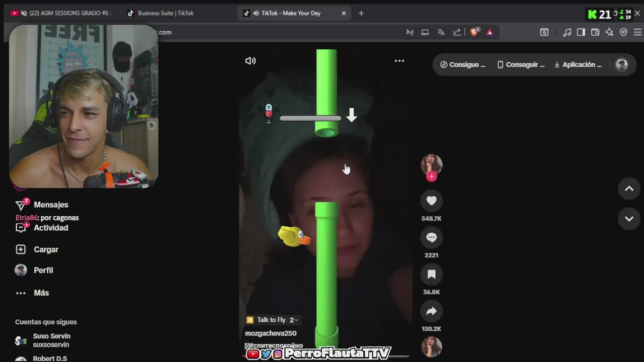Click the translate page icon
This screenshot has height=362, width=644.
pos(441,32)
